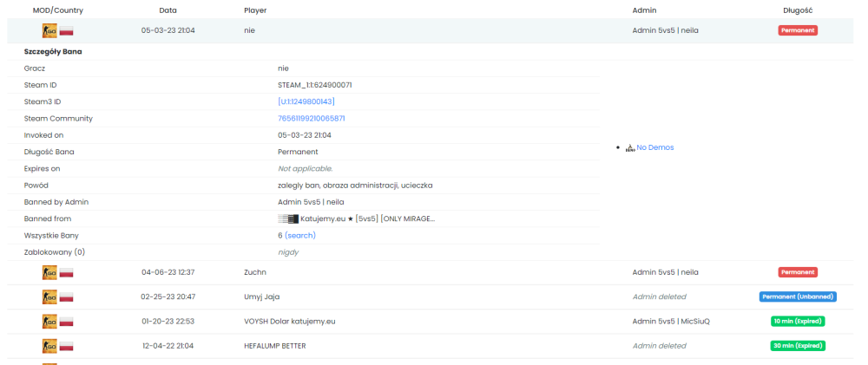
Task: Click the server icon before Katujemy.eu
Action: tap(288, 218)
